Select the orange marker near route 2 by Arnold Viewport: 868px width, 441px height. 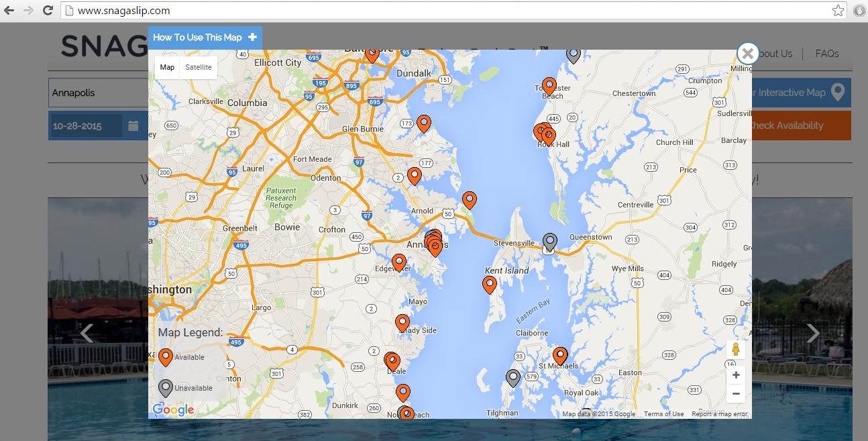pyautogui.click(x=415, y=176)
